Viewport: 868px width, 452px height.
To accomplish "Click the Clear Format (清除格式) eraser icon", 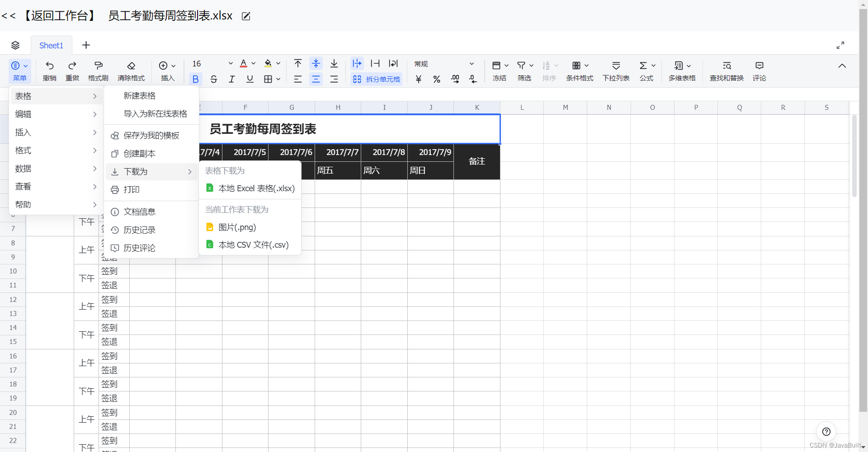I will click(x=131, y=66).
